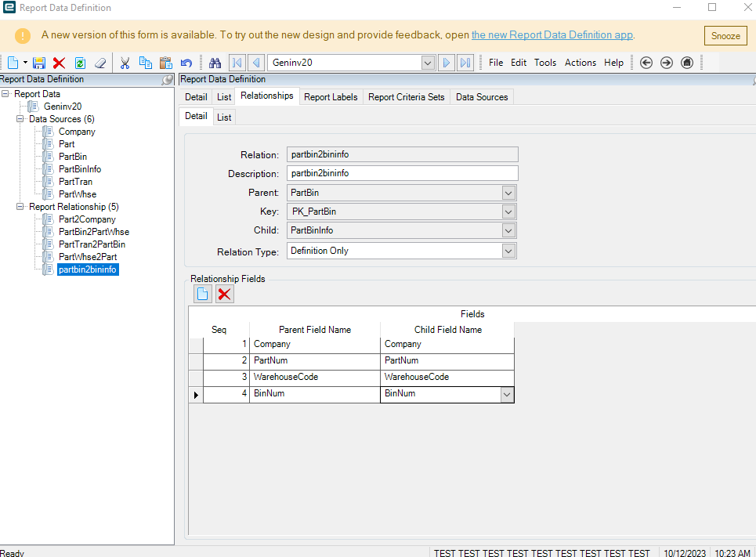Click into the Description text field

[x=401, y=173]
